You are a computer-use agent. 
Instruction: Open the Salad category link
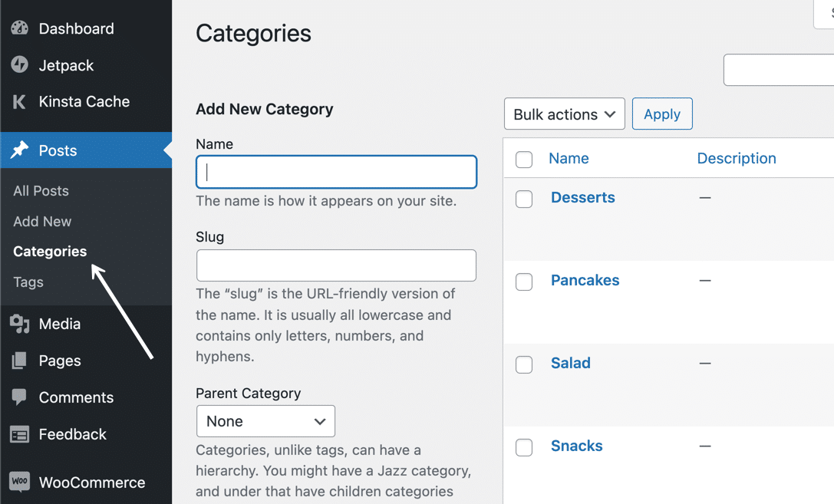[x=571, y=363]
